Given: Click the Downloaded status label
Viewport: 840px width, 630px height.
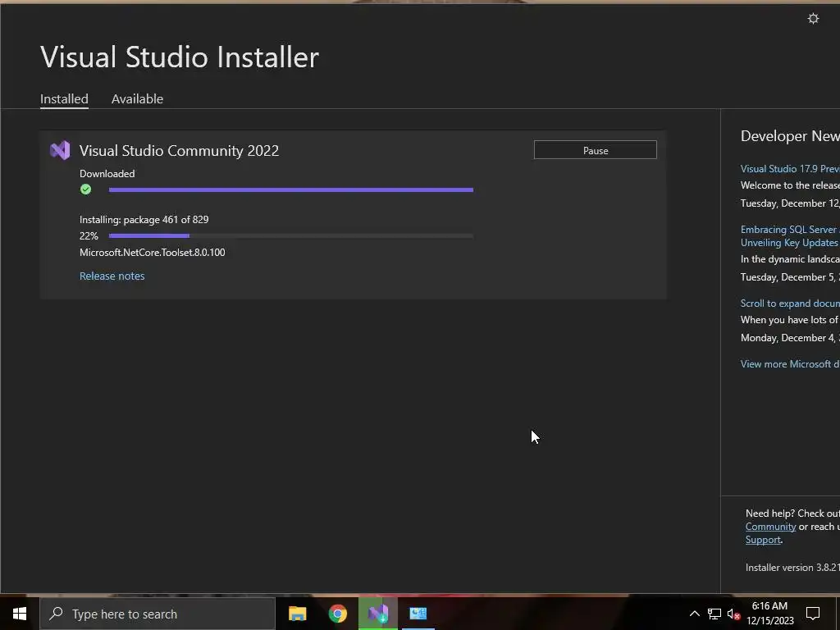Looking at the screenshot, I should click(x=107, y=174).
